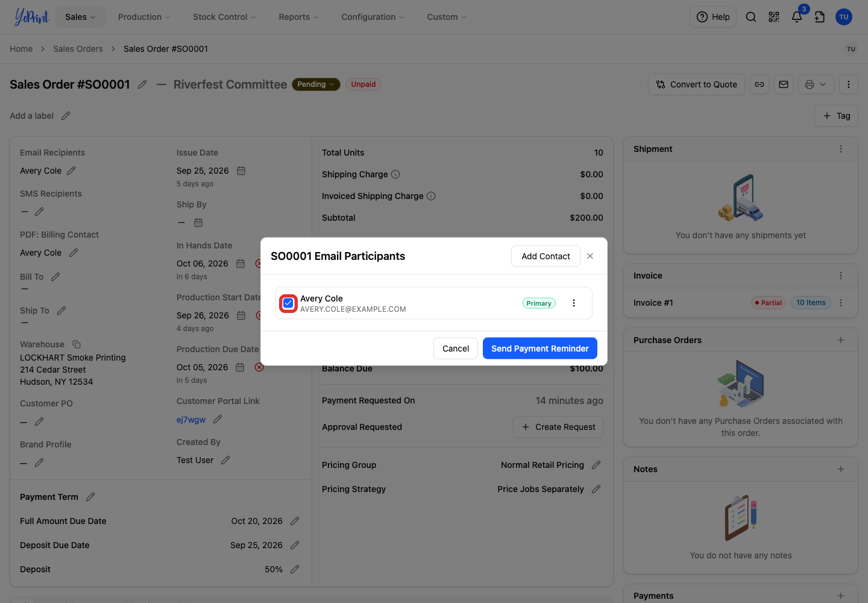Image resolution: width=868 pixels, height=603 pixels.
Task: Open the TU user avatar menu
Action: pos(844,17)
